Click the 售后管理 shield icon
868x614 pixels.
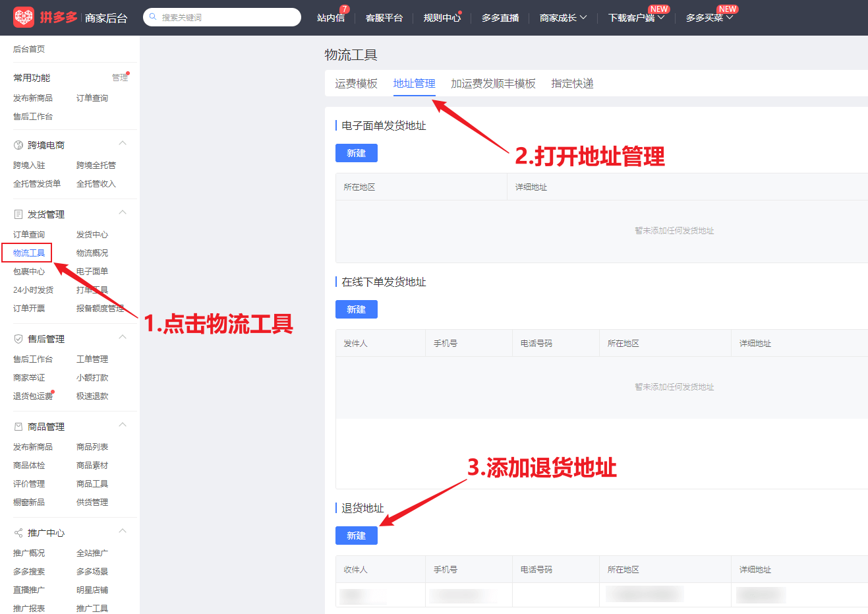click(x=18, y=339)
